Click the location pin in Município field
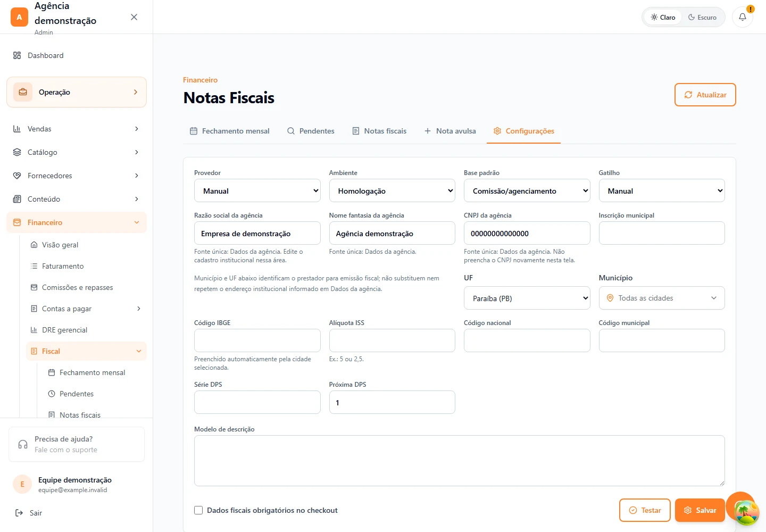The width and height of the screenshot is (766, 532). point(610,298)
